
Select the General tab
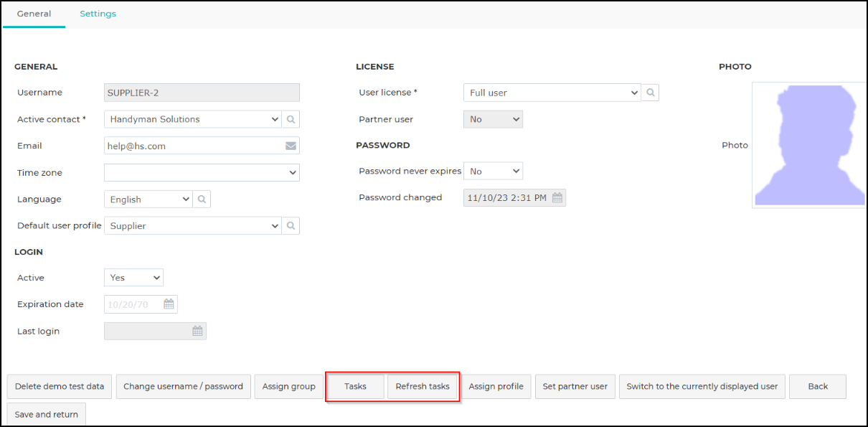coord(34,14)
